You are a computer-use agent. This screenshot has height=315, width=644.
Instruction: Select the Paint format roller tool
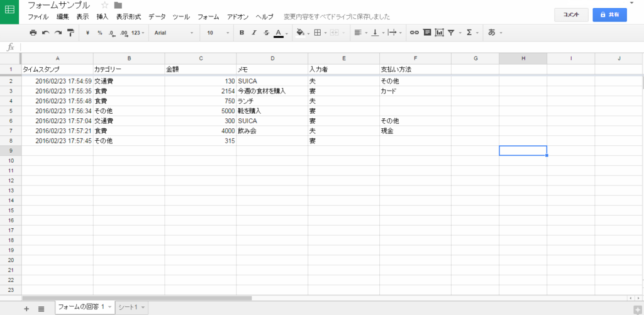pos(70,33)
